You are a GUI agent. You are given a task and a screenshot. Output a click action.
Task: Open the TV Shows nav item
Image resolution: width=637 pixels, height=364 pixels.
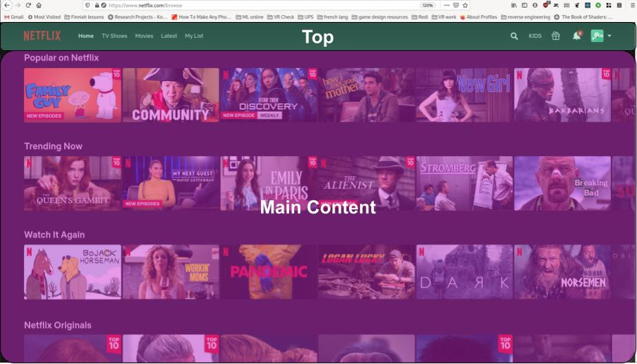(114, 36)
